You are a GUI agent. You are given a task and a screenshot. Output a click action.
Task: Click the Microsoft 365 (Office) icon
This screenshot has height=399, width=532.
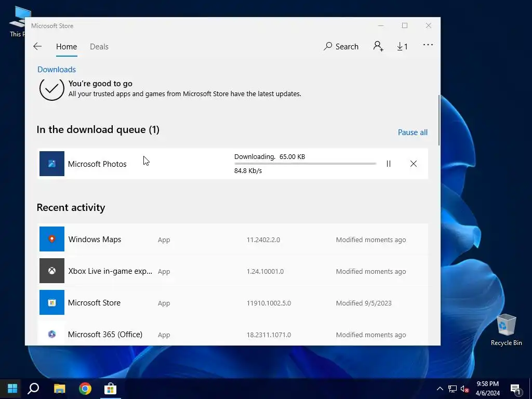click(x=52, y=334)
